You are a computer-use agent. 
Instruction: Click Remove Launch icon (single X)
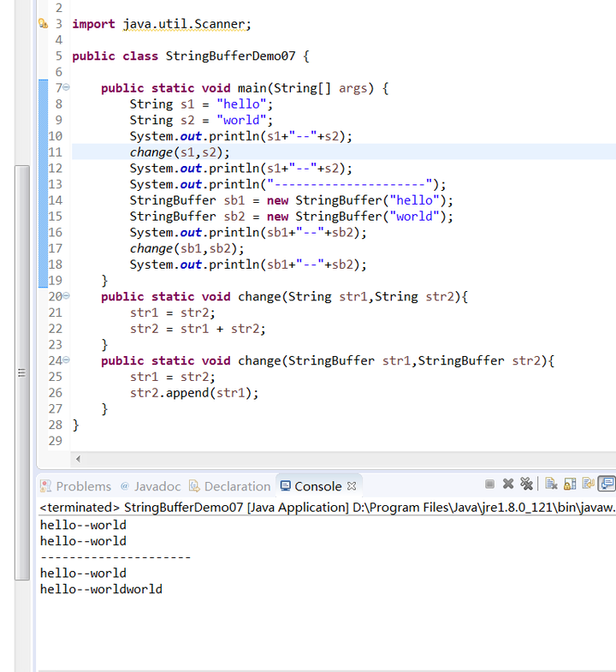508,485
